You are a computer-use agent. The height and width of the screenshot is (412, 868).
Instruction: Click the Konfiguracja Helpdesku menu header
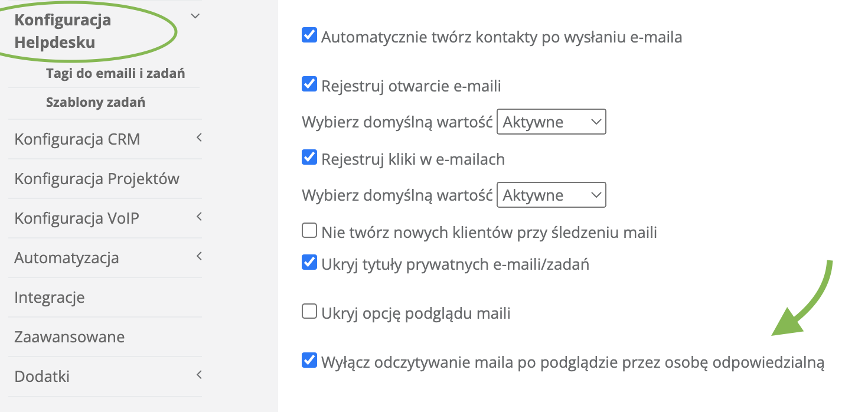click(63, 31)
